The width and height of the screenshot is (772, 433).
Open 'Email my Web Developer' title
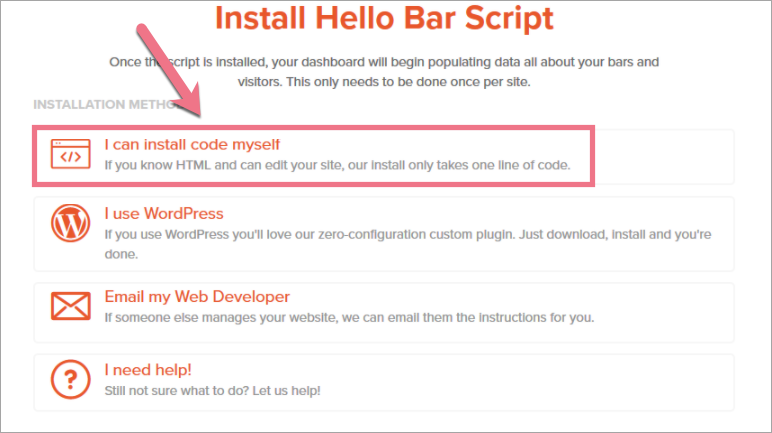point(197,297)
